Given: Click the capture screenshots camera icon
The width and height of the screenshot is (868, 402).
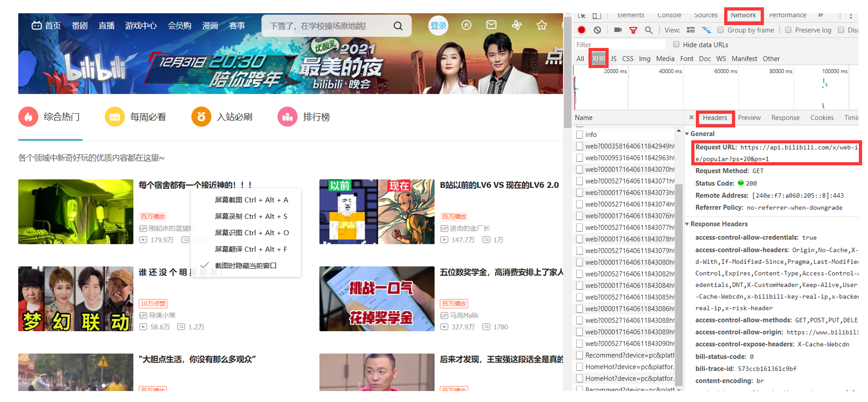Looking at the screenshot, I should click(618, 30).
